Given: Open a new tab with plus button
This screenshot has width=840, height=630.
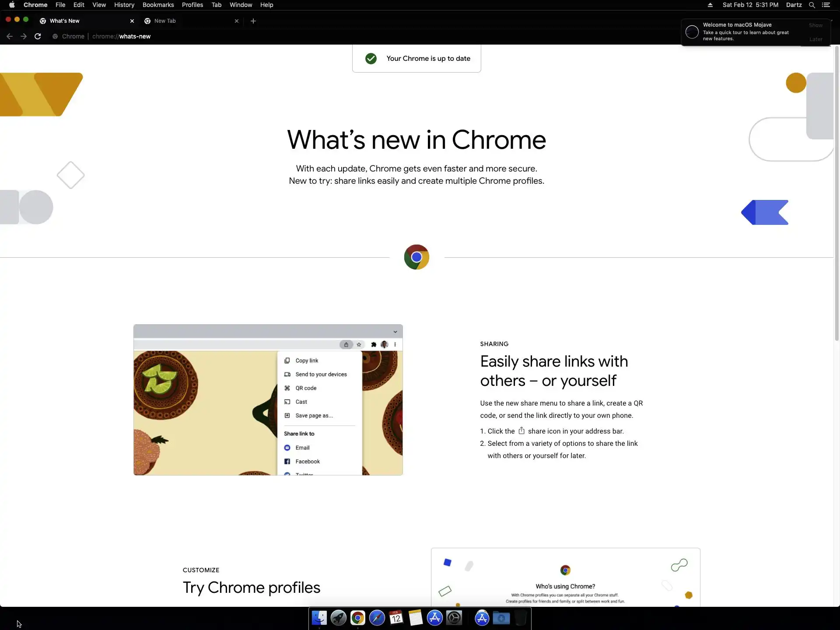Looking at the screenshot, I should 253,21.
